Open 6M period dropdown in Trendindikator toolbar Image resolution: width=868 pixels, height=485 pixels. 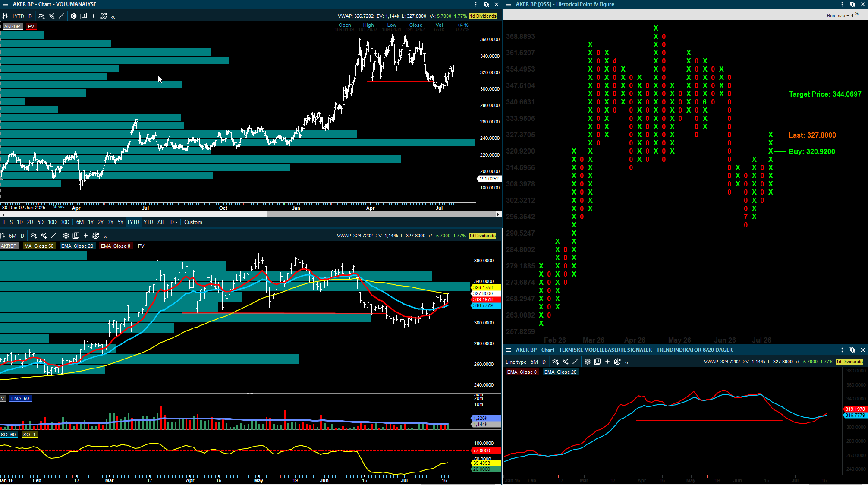[534, 362]
